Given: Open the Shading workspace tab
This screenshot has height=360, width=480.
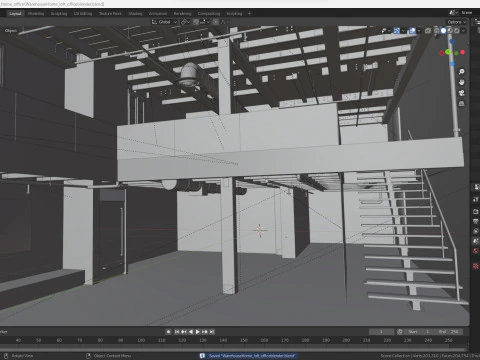Looking at the screenshot, I should [x=135, y=13].
